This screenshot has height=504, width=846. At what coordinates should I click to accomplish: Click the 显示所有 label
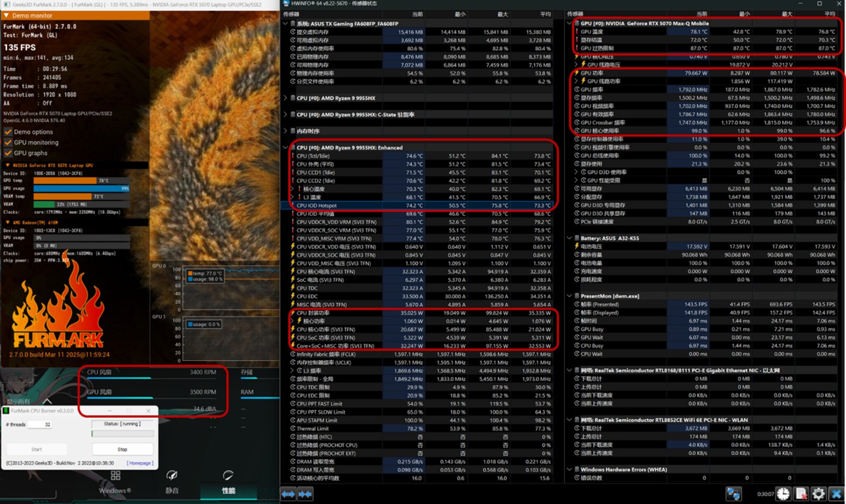pyautogui.click(x=18, y=401)
